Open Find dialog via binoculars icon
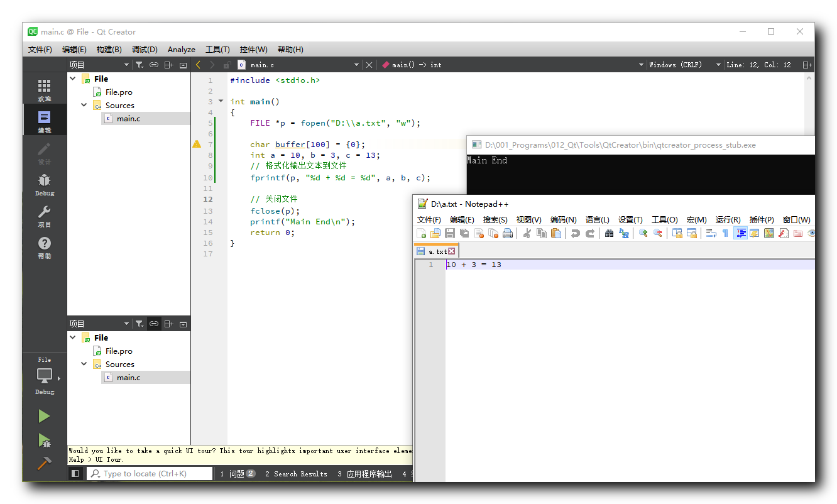The height and width of the screenshot is (504, 837). pyautogui.click(x=608, y=233)
